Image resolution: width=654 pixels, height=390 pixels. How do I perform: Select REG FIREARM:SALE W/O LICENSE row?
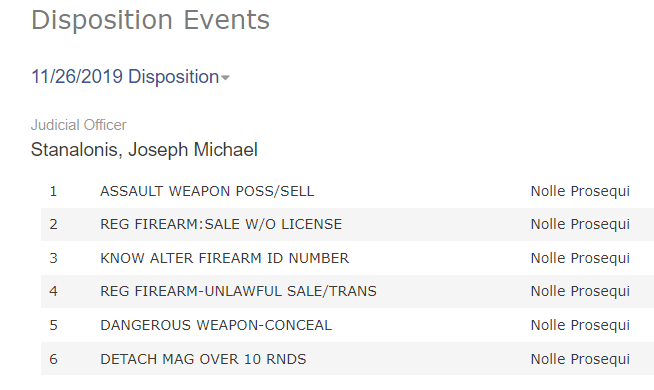pos(347,224)
